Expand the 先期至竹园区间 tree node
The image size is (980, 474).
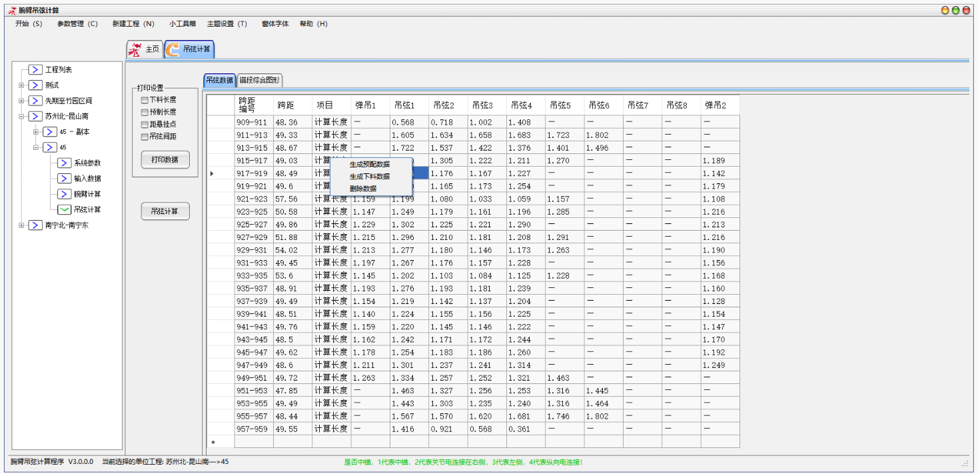click(x=21, y=101)
